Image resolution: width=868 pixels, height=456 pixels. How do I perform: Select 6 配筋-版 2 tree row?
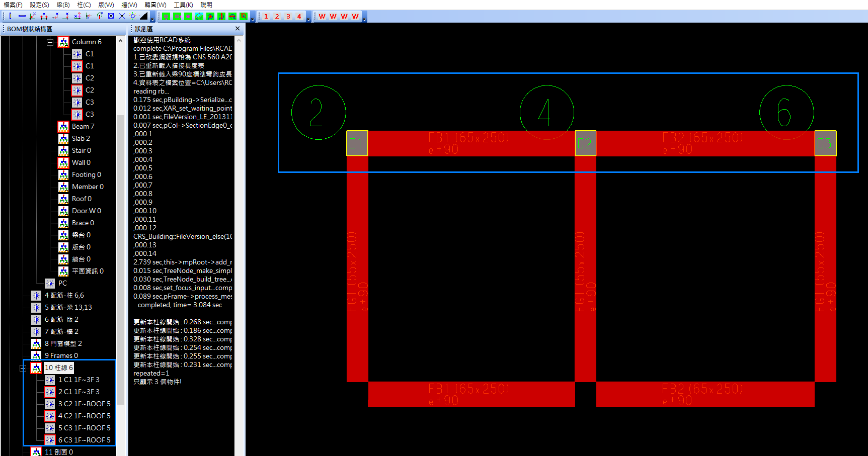tap(61, 319)
